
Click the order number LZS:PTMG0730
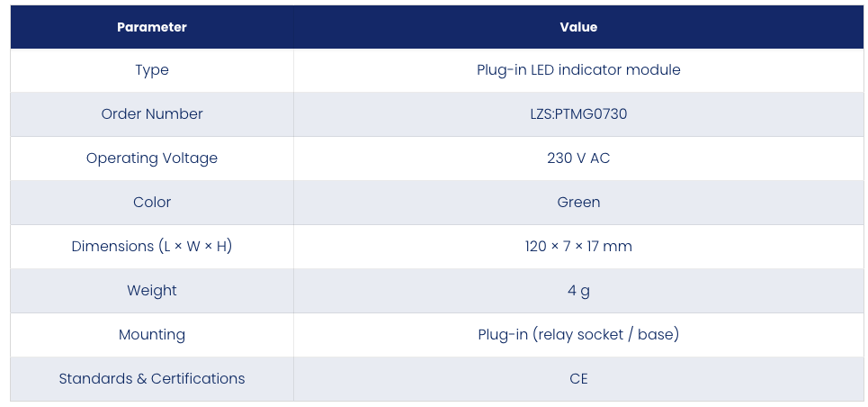click(x=578, y=114)
